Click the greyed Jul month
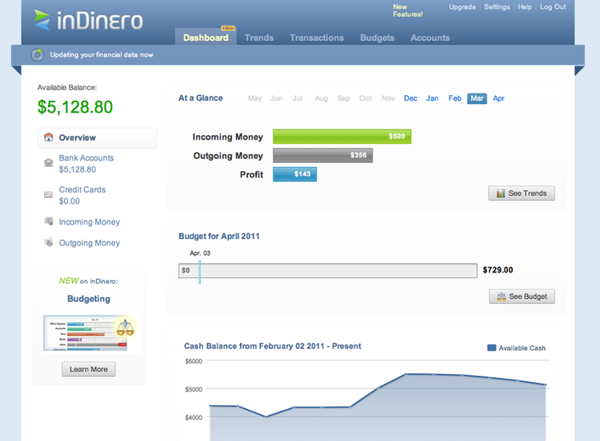The width and height of the screenshot is (600, 441). coord(297,98)
